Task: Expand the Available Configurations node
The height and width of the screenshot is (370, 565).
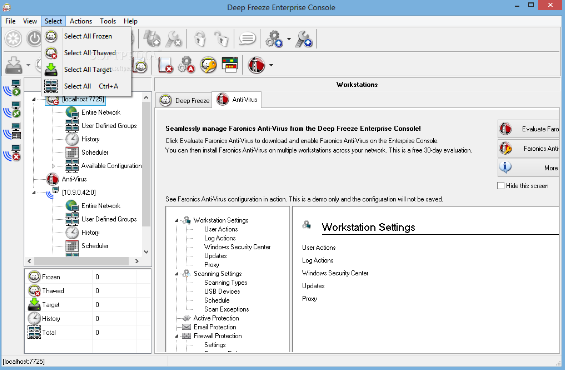Action: click(53, 166)
